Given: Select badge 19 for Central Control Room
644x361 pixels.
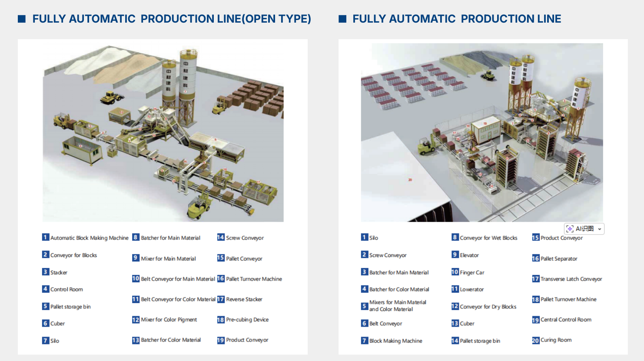Looking at the screenshot, I should coord(536,320).
